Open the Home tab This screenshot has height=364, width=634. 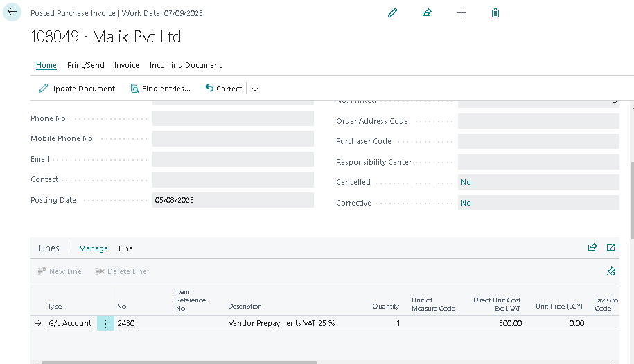[46, 65]
